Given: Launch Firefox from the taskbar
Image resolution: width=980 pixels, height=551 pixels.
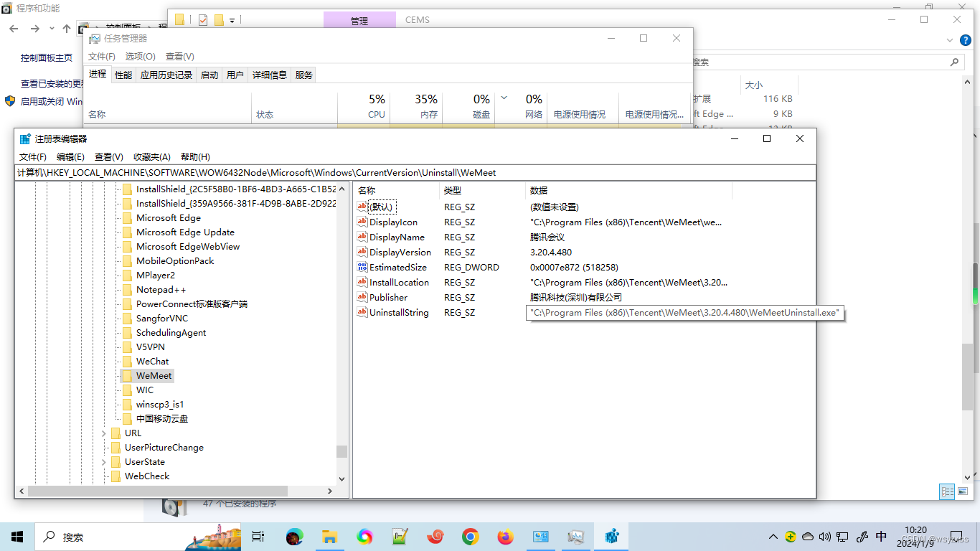Looking at the screenshot, I should click(505, 537).
